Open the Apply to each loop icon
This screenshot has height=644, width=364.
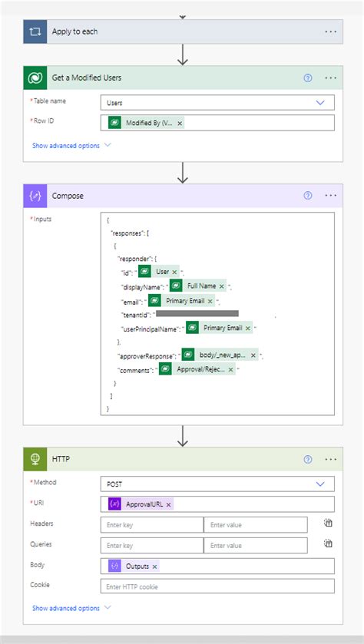coord(35,31)
